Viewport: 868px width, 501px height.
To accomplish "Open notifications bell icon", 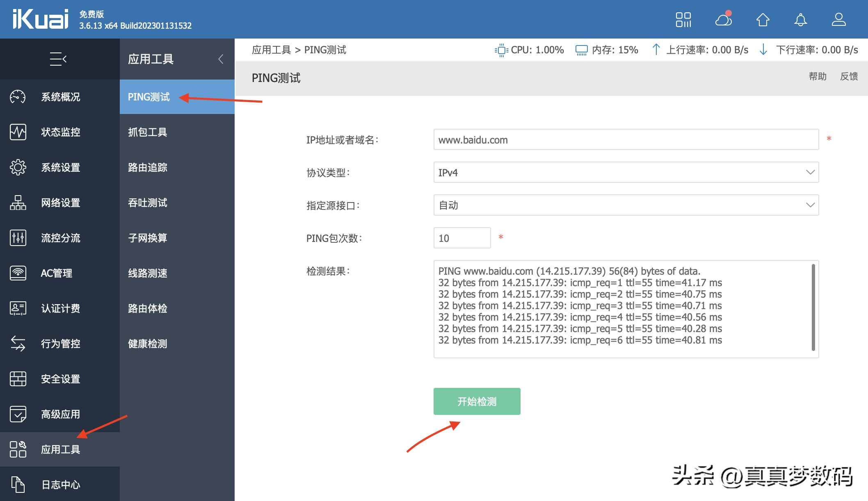I will (801, 20).
